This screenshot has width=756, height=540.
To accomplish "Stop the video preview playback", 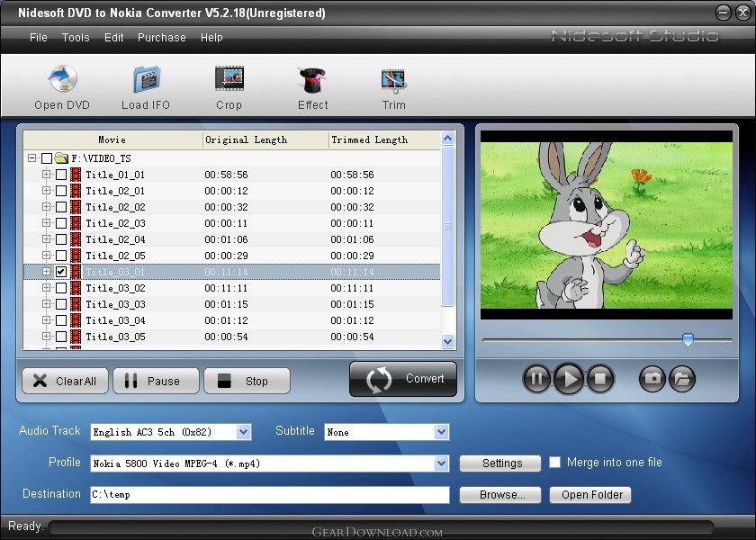I will click(x=600, y=379).
